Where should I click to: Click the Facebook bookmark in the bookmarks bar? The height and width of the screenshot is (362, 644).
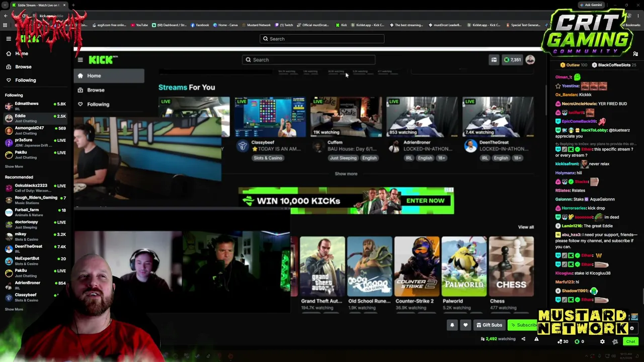click(200, 25)
